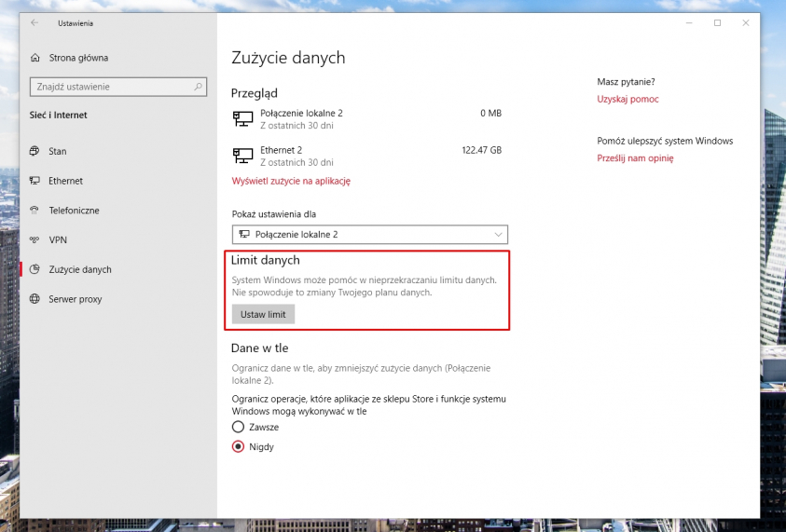The height and width of the screenshot is (532, 786).
Task: Click the pie chart icon beside Zużycie danych
Action: point(34,269)
